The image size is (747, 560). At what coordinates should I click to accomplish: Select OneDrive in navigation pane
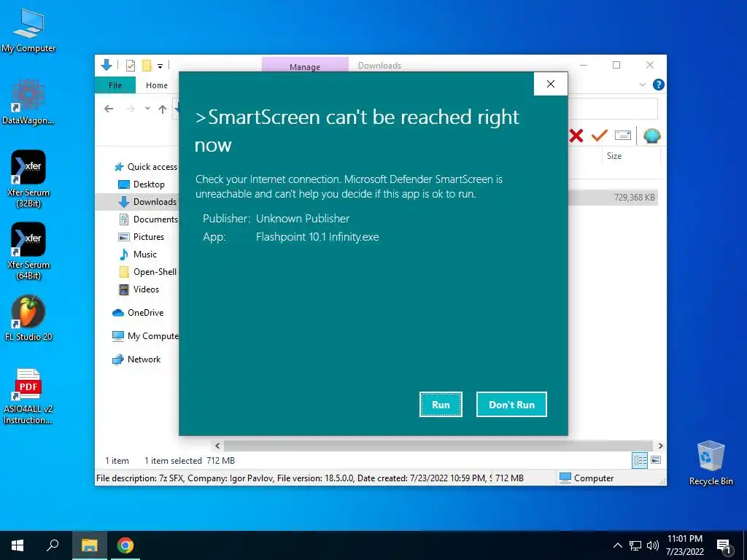click(x=138, y=313)
